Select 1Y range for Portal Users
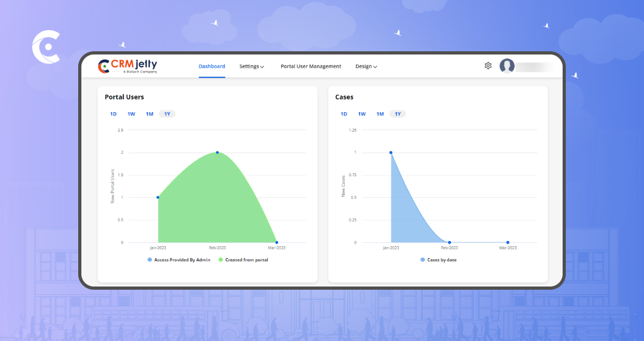The width and height of the screenshot is (644, 341). point(167,114)
